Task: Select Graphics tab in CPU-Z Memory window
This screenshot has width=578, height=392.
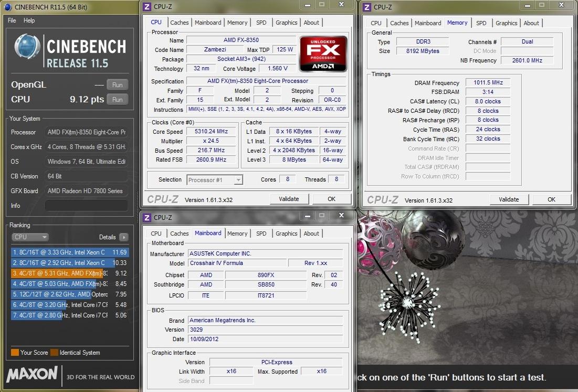Action: pos(506,23)
